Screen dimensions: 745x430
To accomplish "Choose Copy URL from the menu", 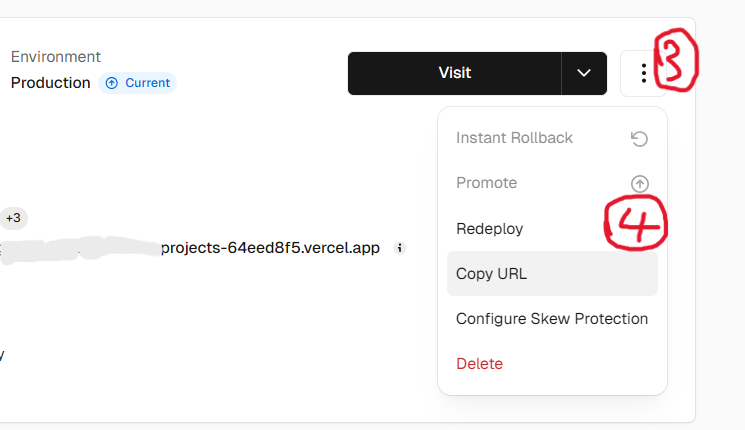I will [491, 274].
